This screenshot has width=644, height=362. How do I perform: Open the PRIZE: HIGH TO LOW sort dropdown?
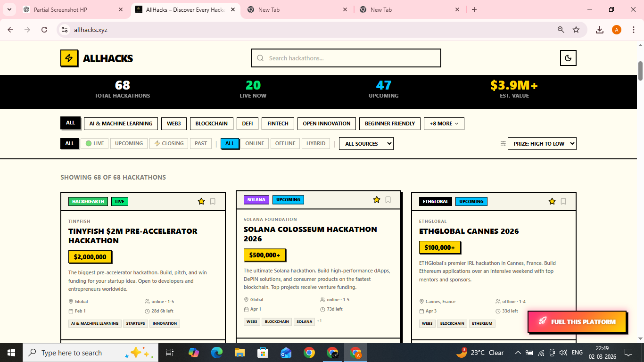tap(542, 143)
